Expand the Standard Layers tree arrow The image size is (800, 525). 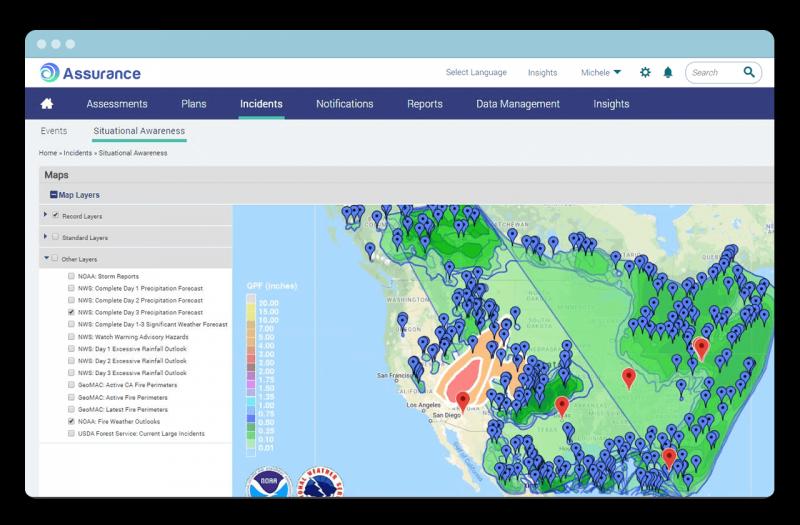click(x=45, y=237)
